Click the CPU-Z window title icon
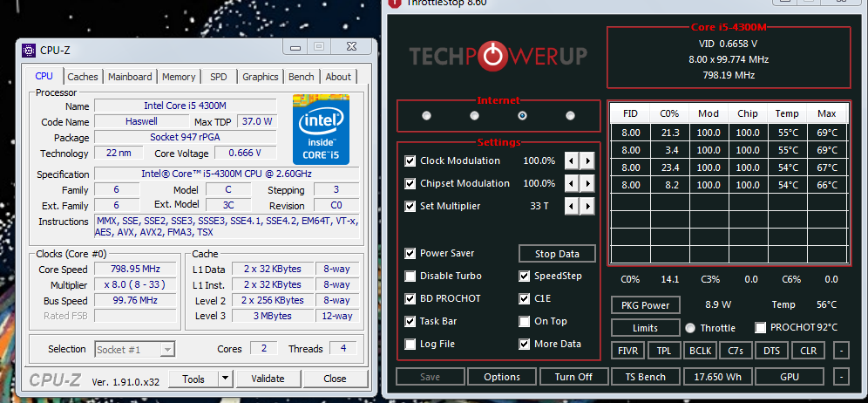Viewport: 868px width, 403px height. pyautogui.click(x=29, y=51)
